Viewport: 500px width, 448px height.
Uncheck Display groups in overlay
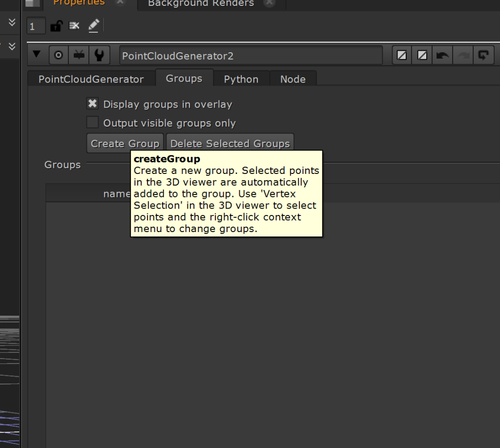coord(92,104)
